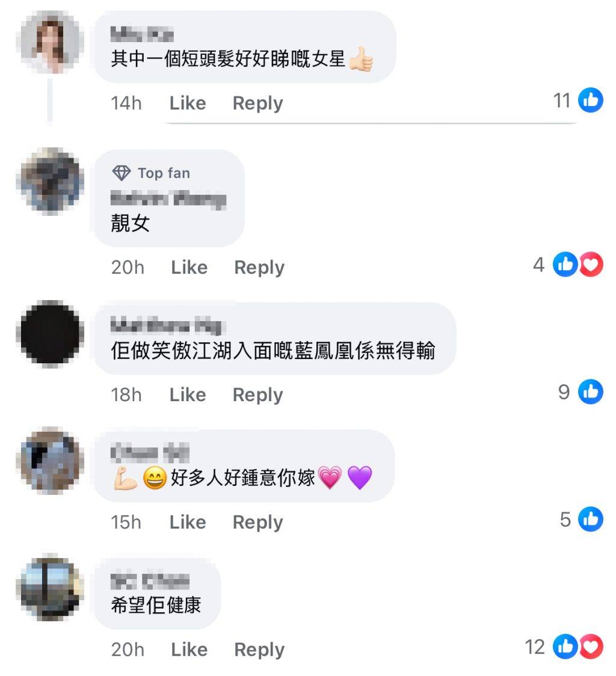Screen dimensions: 616x676
Task: Reply to the 希望佢健康 comment
Action: coord(259,650)
